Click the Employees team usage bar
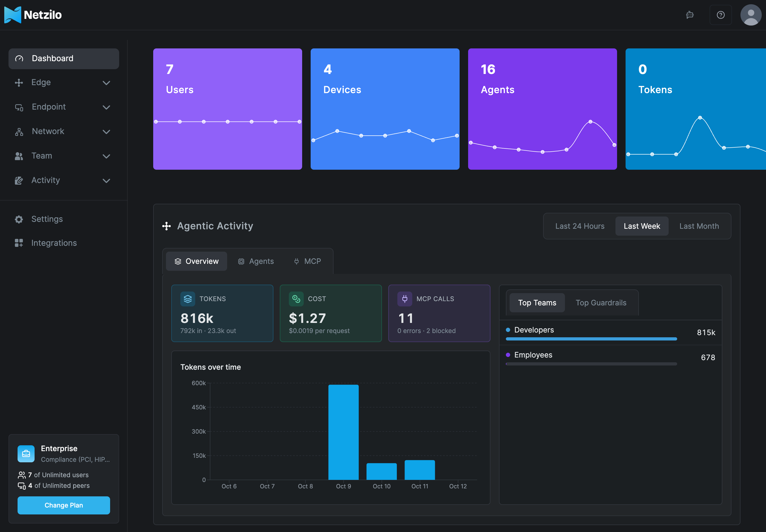Viewport: 766px width, 532px height. tap(591, 364)
